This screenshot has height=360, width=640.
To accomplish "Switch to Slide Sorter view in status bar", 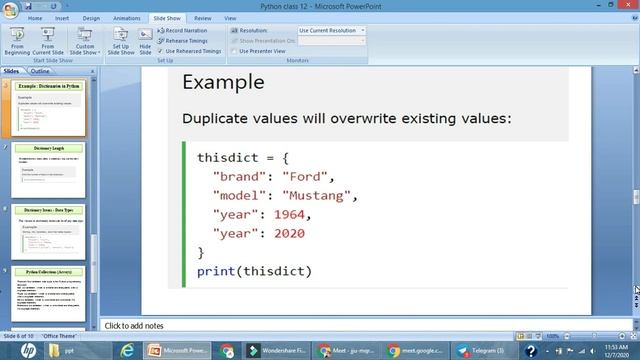I will pyautogui.click(x=529, y=336).
